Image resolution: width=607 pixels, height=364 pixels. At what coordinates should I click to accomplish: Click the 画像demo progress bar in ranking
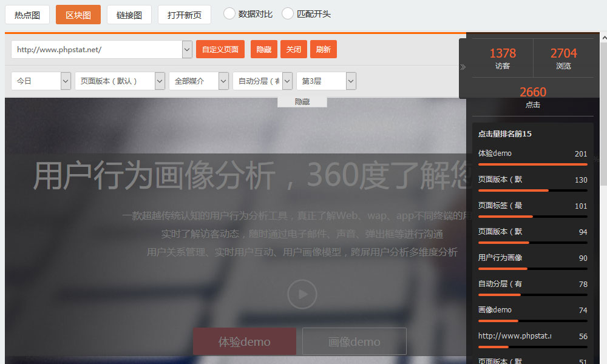coord(533,321)
